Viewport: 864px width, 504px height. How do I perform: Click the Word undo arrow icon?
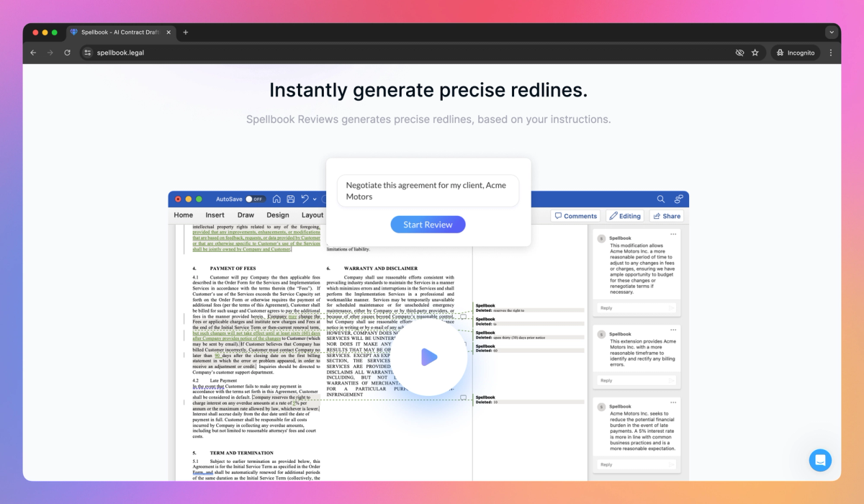305,199
